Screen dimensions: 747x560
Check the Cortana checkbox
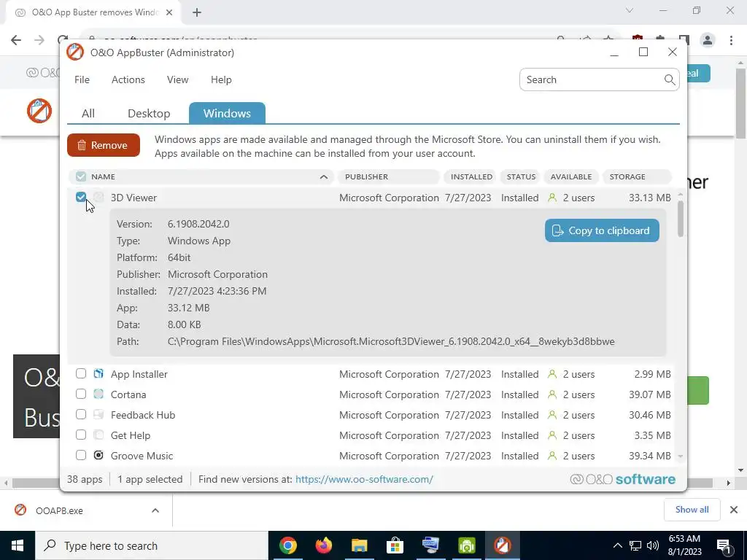click(x=81, y=394)
